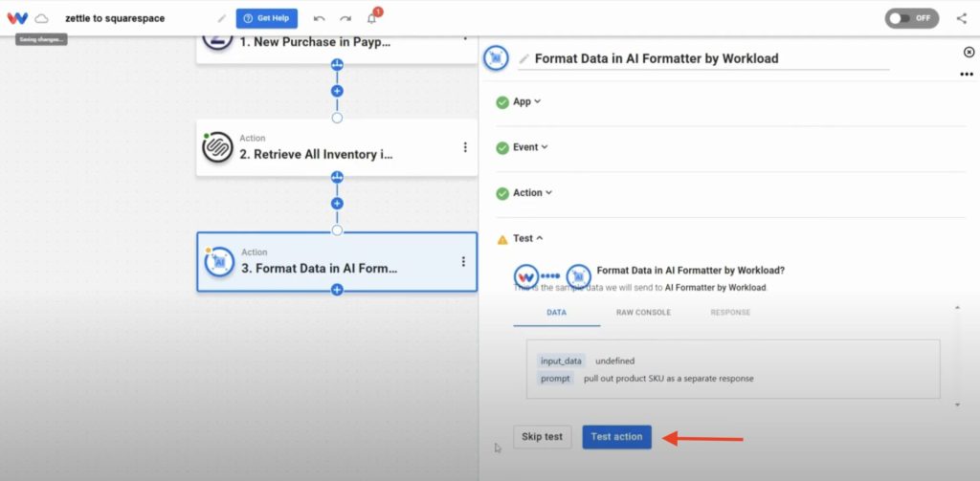Image resolution: width=980 pixels, height=481 pixels.
Task: Click the green check beside Action
Action: [x=502, y=194]
